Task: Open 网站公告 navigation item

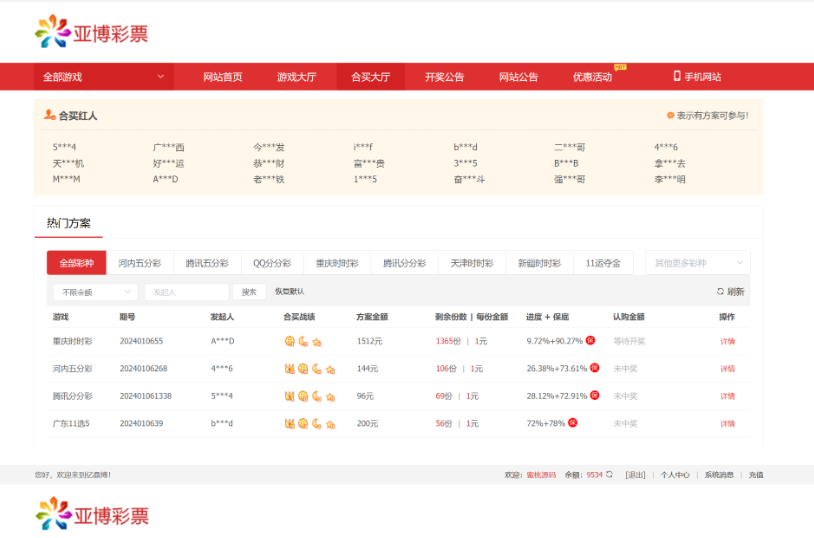Action: pyautogui.click(x=519, y=77)
